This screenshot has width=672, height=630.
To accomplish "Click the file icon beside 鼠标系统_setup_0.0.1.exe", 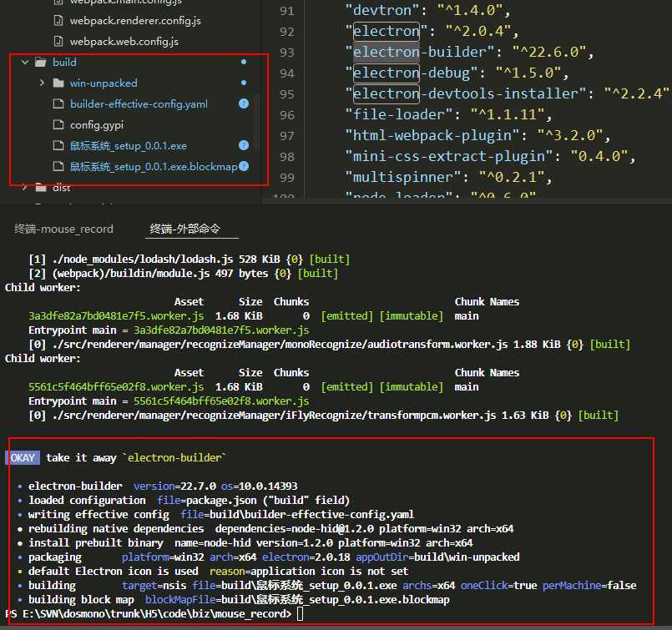I will pyautogui.click(x=58, y=146).
